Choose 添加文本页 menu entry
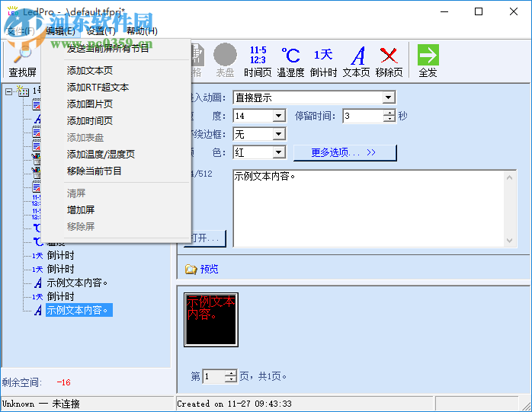532x412 pixels. coord(115,71)
